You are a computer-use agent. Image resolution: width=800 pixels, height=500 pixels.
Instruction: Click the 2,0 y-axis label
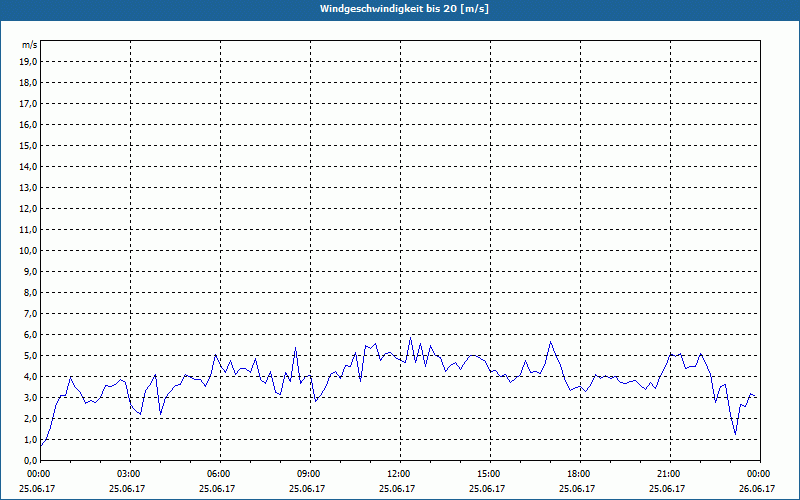31,419
